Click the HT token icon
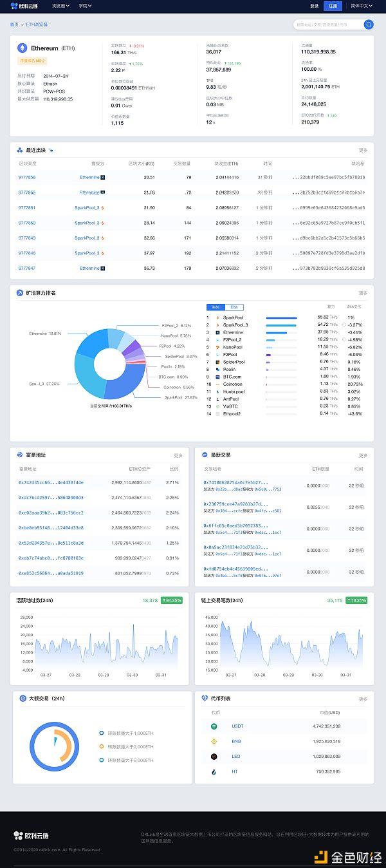 [215, 771]
